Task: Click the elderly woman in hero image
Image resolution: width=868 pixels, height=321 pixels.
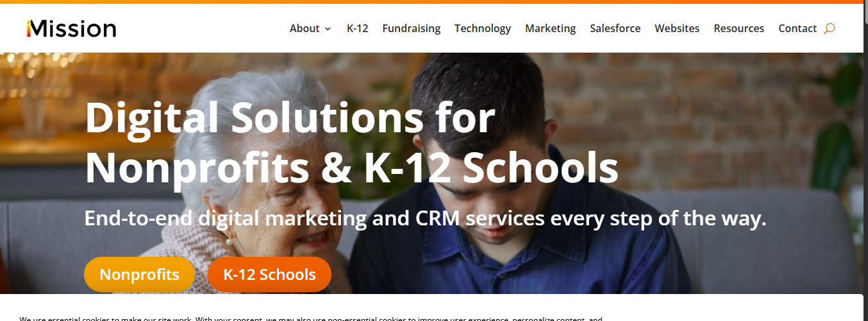Action: click(x=256, y=212)
